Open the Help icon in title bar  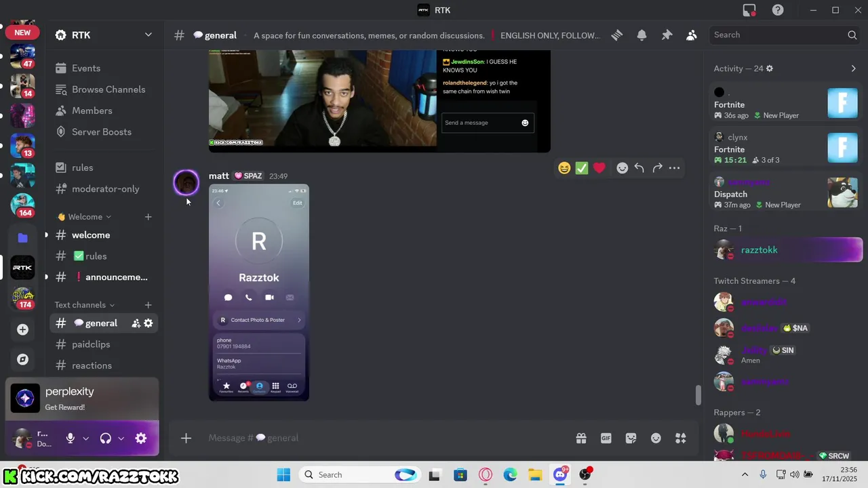778,10
